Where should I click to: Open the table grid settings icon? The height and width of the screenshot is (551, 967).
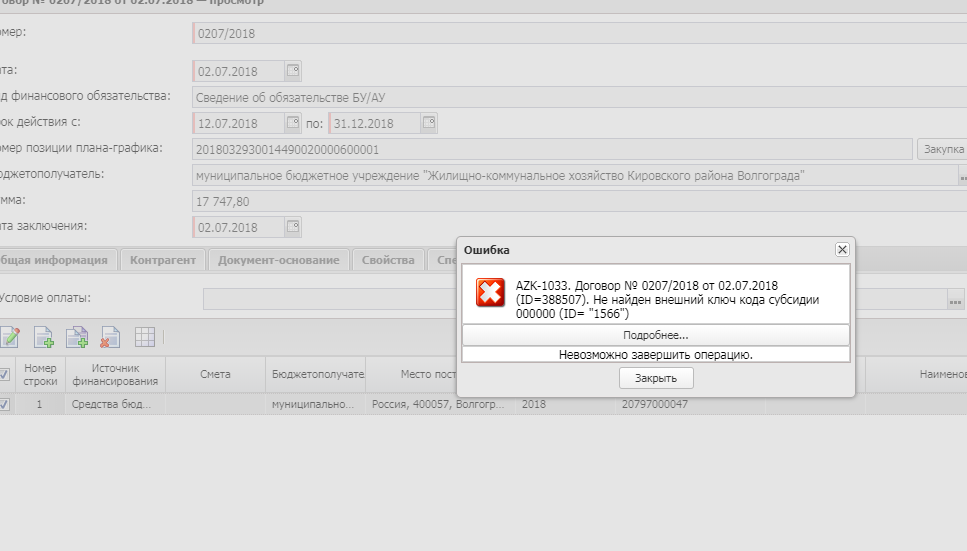[x=145, y=337]
